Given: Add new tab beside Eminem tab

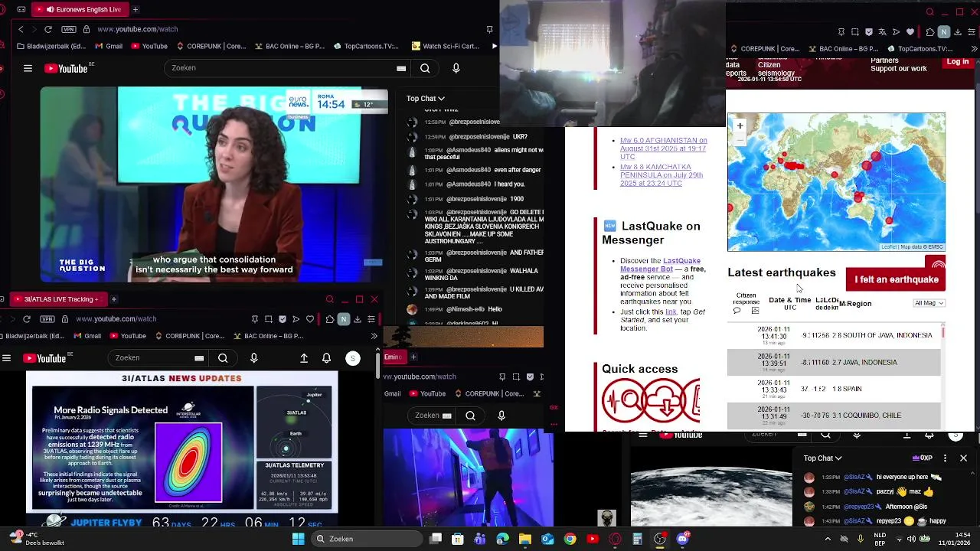Looking at the screenshot, I should [x=413, y=357].
